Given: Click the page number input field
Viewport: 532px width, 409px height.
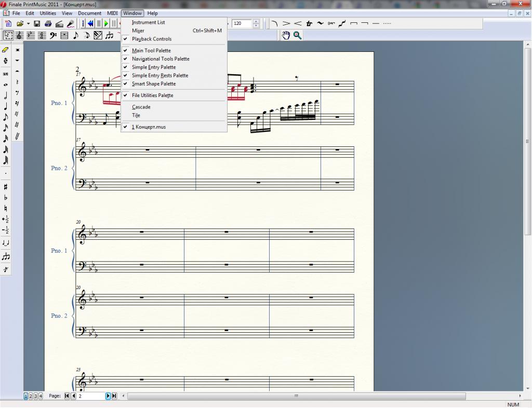Looking at the screenshot, I should [91, 396].
